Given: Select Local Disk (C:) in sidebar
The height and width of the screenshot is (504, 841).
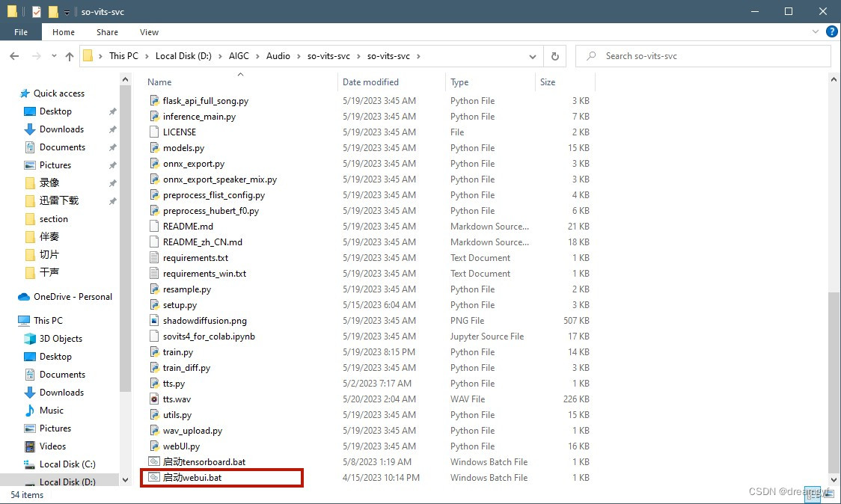Looking at the screenshot, I should pyautogui.click(x=67, y=464).
